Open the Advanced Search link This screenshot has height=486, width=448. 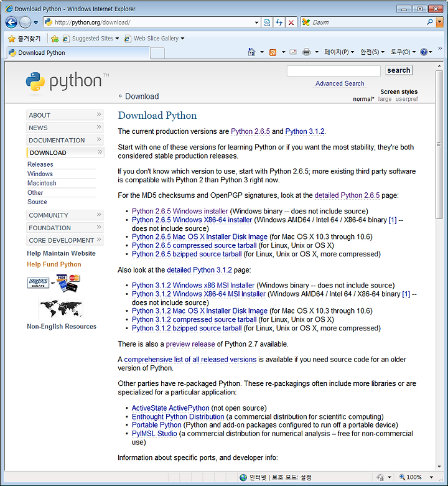[340, 83]
